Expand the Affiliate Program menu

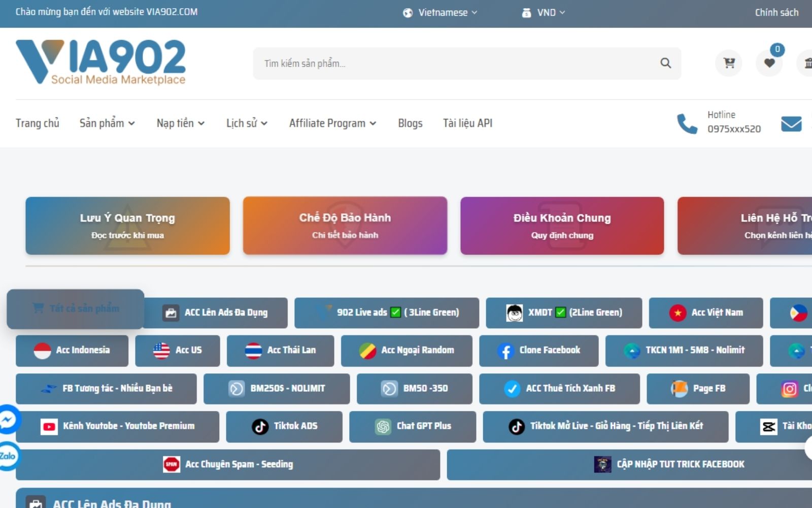tap(333, 123)
